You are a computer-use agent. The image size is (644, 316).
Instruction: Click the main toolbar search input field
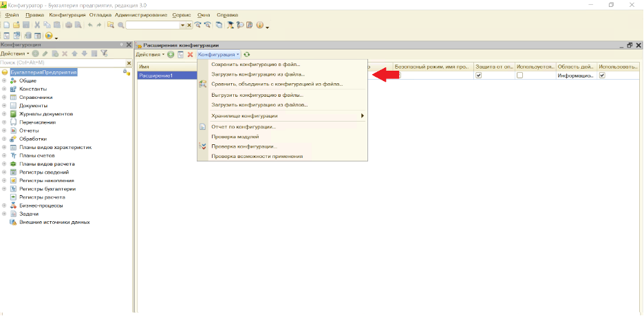153,25
